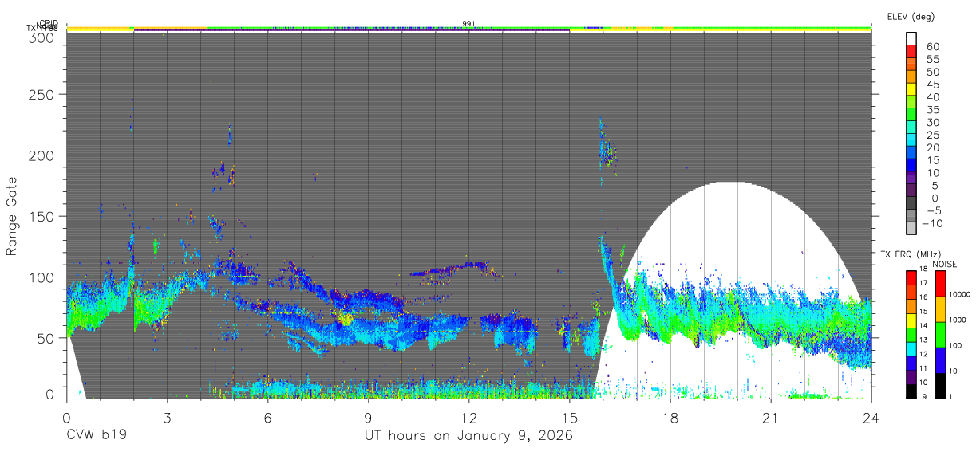The width and height of the screenshot is (980, 452).
Task: Click the 'CVW b19' radar label
Action: (x=97, y=436)
